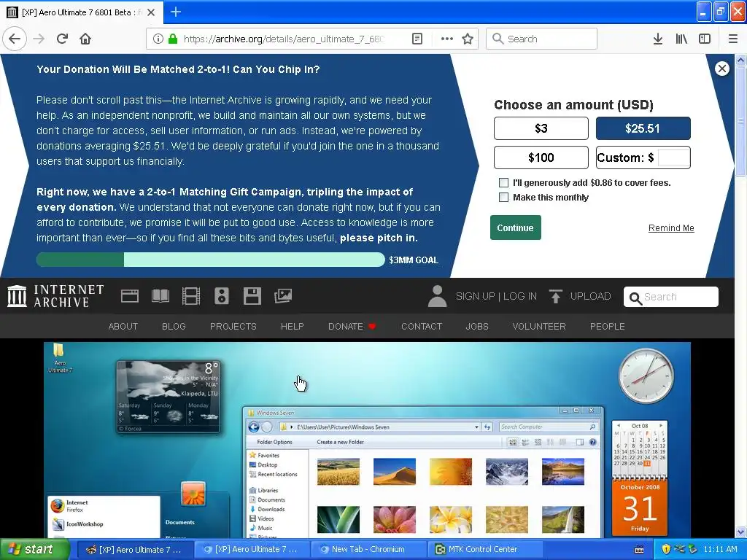Open the Audio speaker icon
Viewport: 747px width, 560px height.
[222, 296]
